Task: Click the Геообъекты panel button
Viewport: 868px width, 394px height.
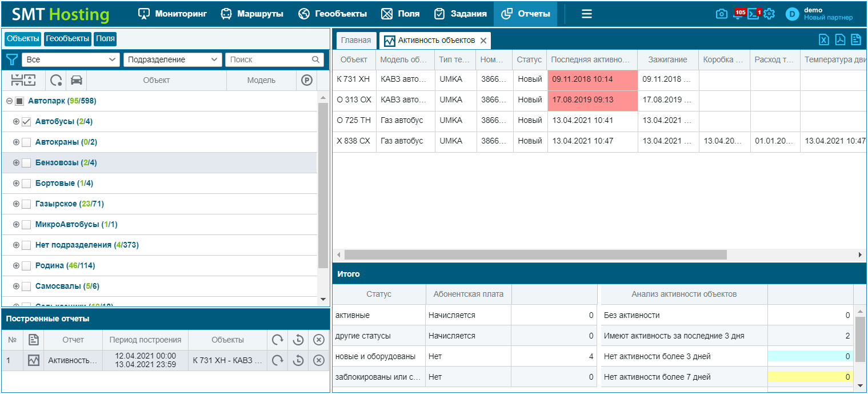Action: pyautogui.click(x=68, y=39)
